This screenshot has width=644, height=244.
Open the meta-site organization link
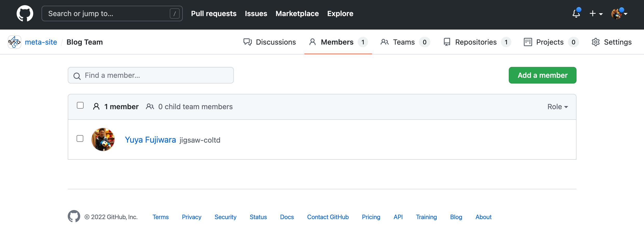41,42
